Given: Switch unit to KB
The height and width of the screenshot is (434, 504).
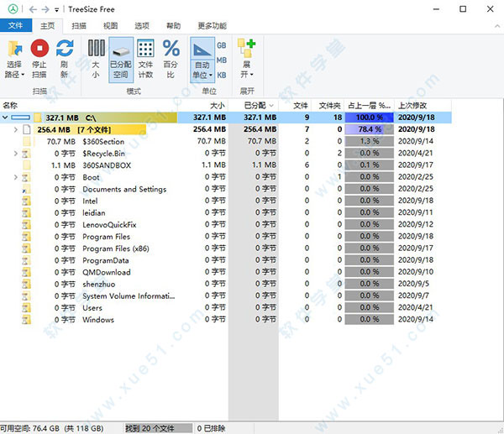Looking at the screenshot, I should click(222, 75).
